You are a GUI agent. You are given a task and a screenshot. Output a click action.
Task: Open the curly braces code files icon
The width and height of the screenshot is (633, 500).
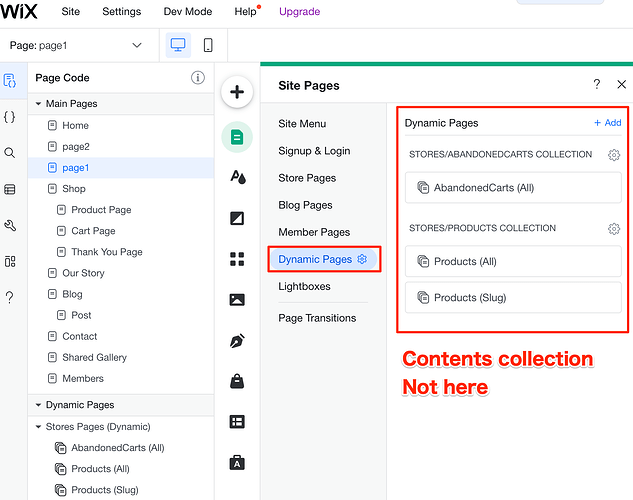(10, 117)
